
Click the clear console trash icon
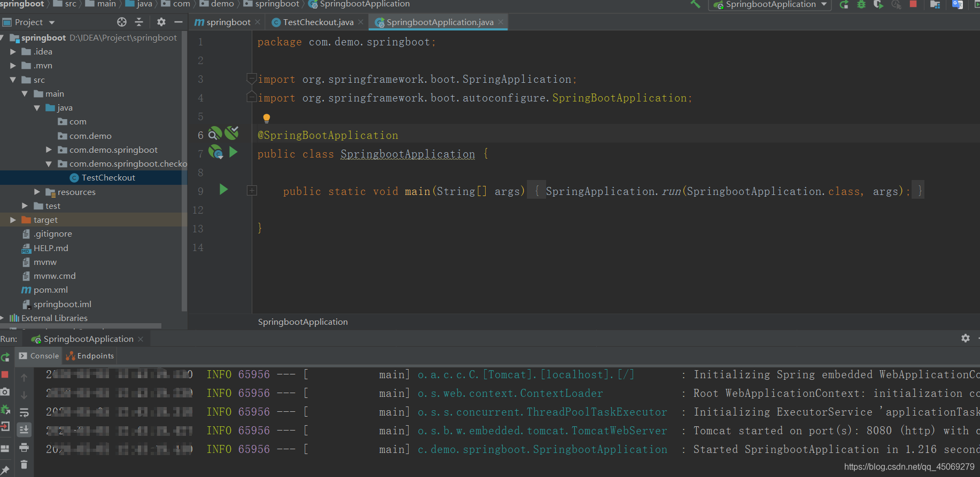click(x=24, y=465)
